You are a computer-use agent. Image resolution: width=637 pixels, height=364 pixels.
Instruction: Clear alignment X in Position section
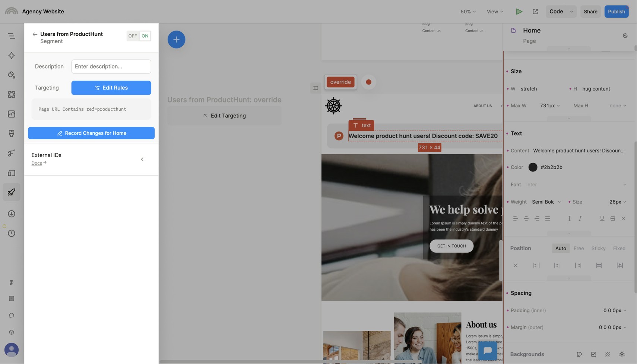[x=516, y=266]
